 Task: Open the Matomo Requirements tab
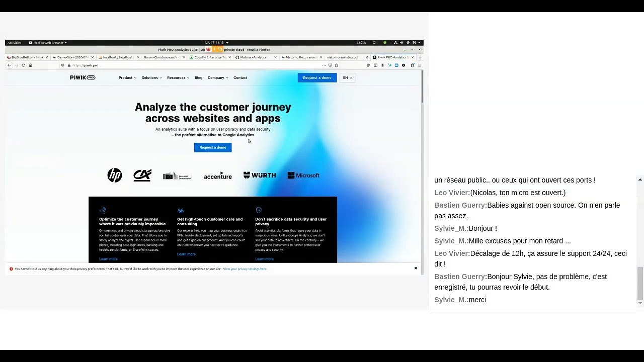pos(301,57)
